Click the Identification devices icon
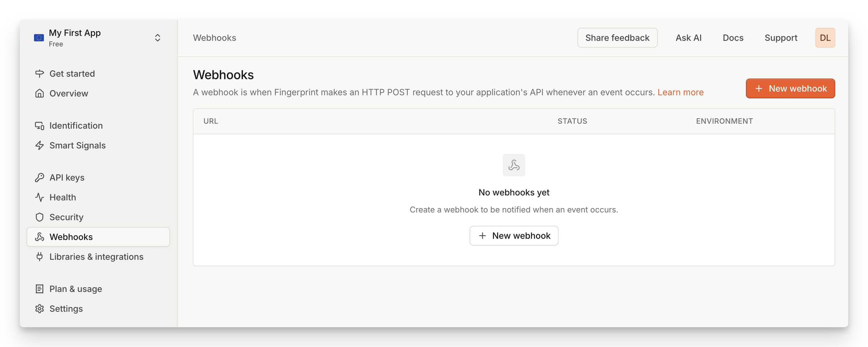The width and height of the screenshot is (868, 347). pyautogui.click(x=40, y=126)
